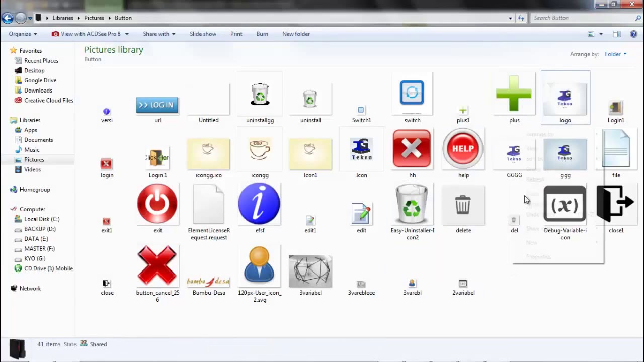Select the uninstall small recycle bin
The height and width of the screenshot is (362, 644).
[310, 99]
